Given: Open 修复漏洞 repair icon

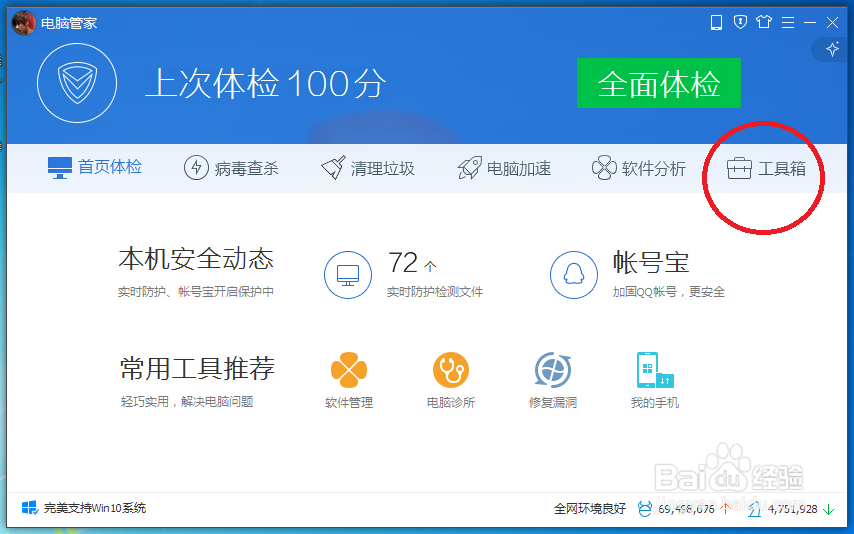Looking at the screenshot, I should (x=553, y=370).
